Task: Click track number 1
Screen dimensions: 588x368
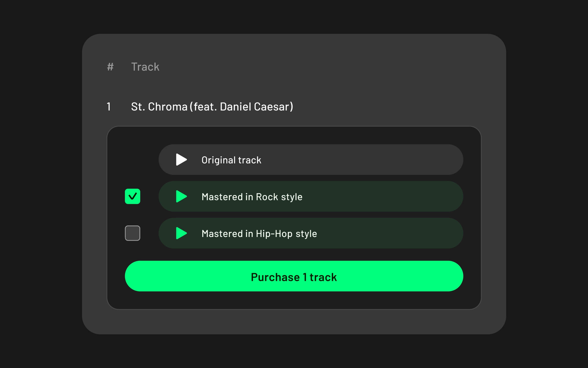Action: point(109,107)
